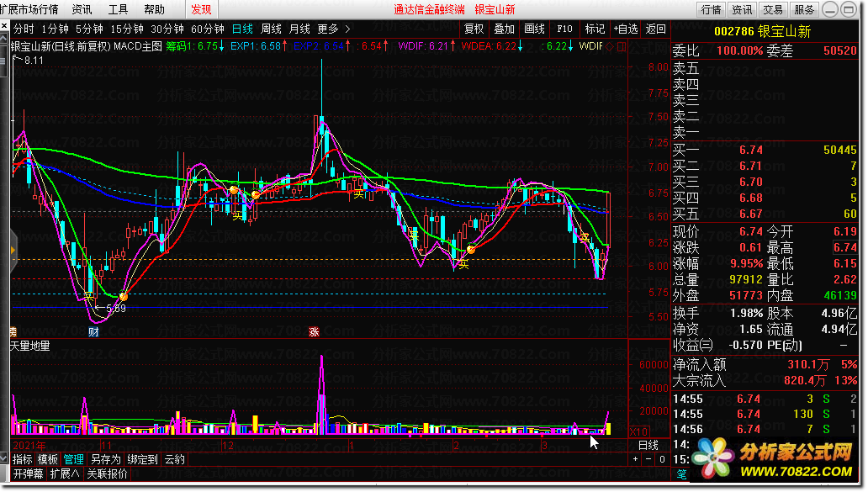Viewport: 868px width, 492px height.
Task: Switch to 分时 view
Action: tap(24, 29)
